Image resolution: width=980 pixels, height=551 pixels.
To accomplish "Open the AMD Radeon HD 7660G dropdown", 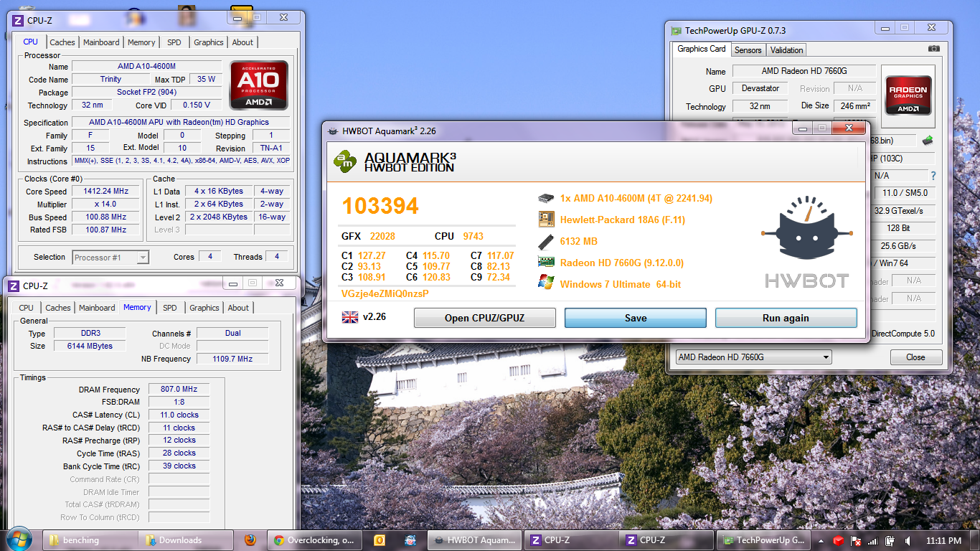I will click(753, 357).
